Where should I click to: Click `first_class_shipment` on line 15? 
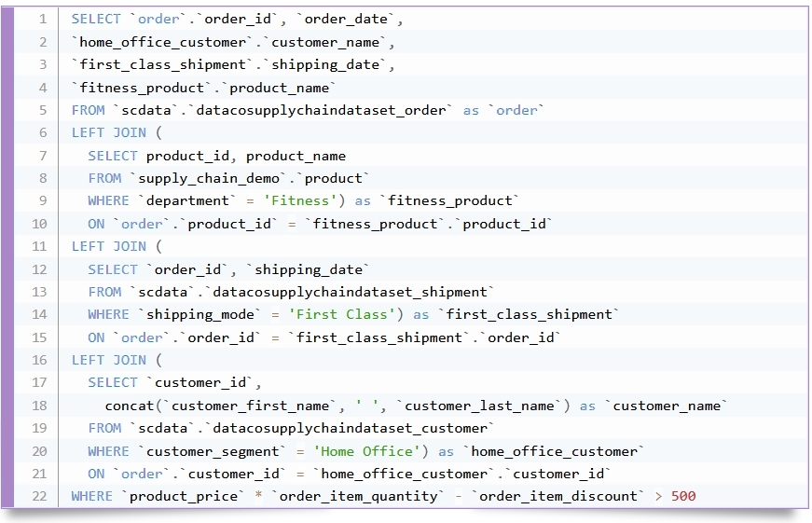[x=379, y=337]
